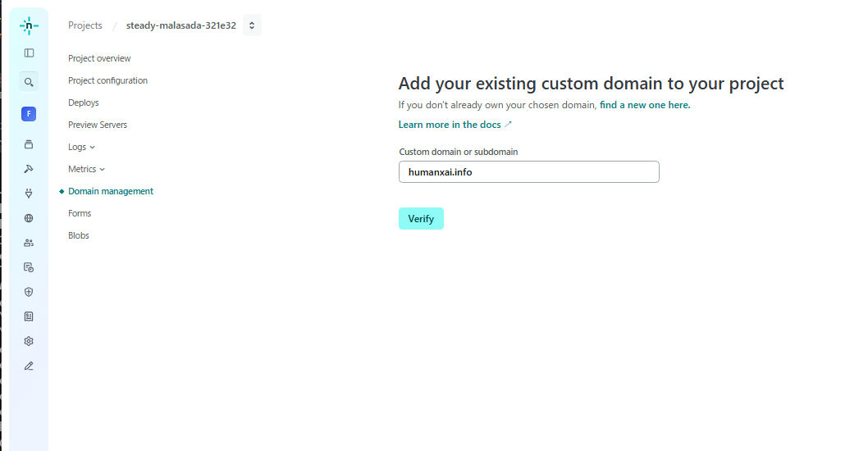Image resolution: width=868 pixels, height=451 pixels.
Task: Click the shield security icon
Action: pyautogui.click(x=29, y=292)
